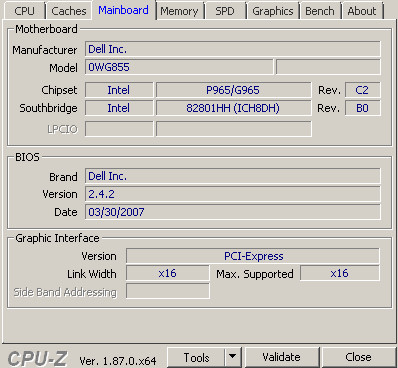Click the southbridge revision B0

point(363,108)
